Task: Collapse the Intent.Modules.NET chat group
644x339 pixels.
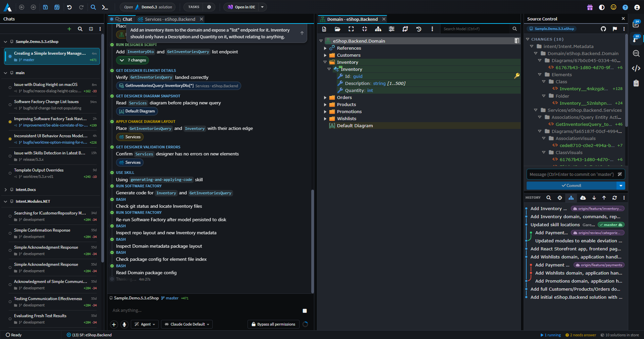Action: [5, 201]
